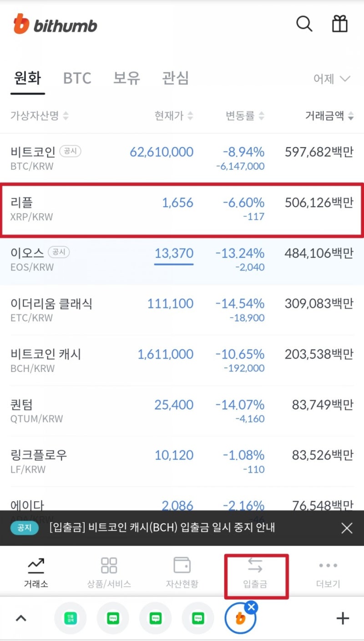Tap the search magnifier icon
The image size is (364, 641).
pyautogui.click(x=304, y=24)
